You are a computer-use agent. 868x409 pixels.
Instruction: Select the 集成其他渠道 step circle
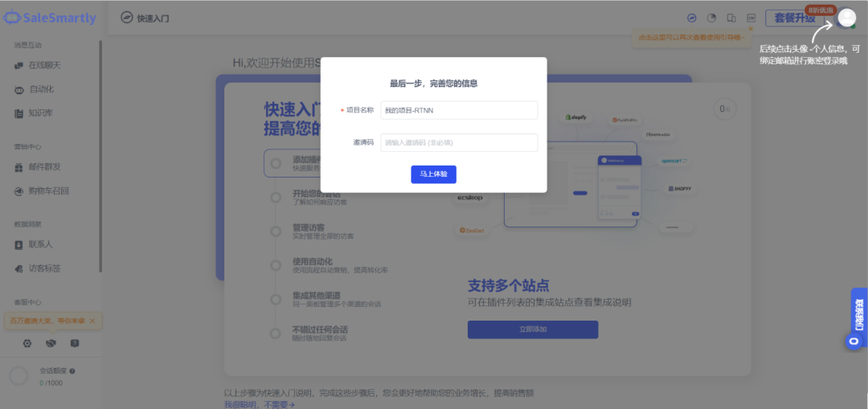pyautogui.click(x=275, y=300)
